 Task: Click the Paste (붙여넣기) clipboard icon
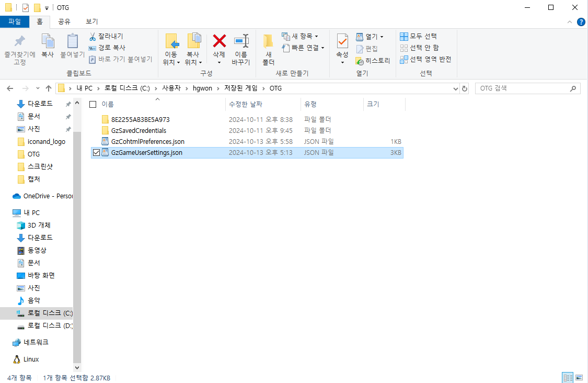[x=73, y=42]
